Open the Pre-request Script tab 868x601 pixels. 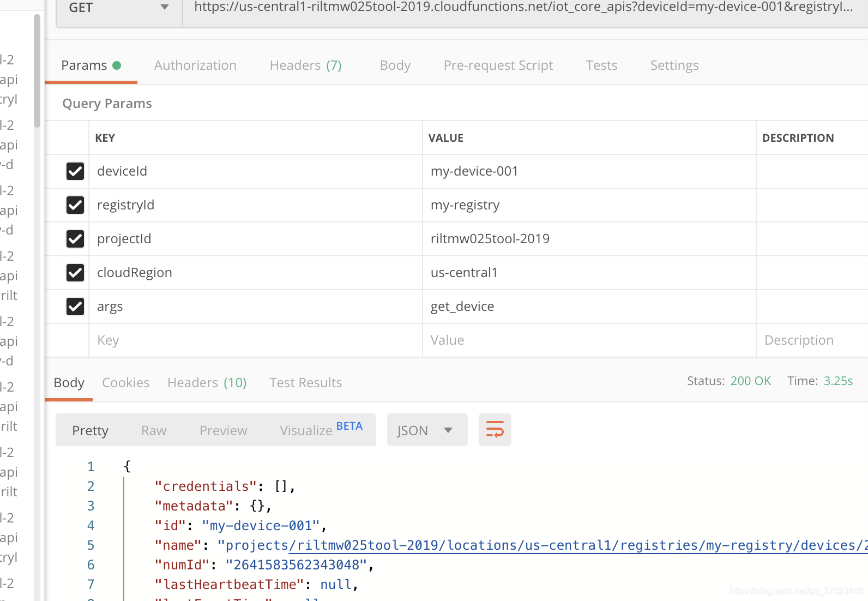pos(498,65)
